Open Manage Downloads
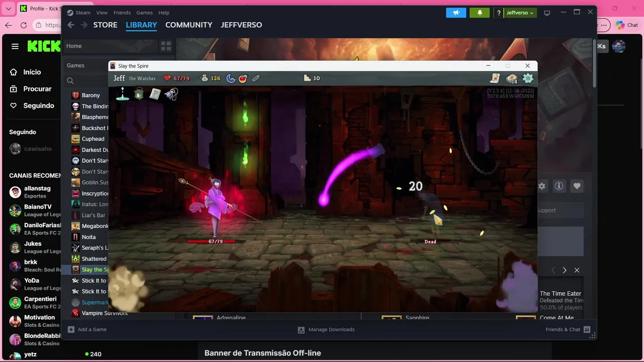 tap(326, 329)
